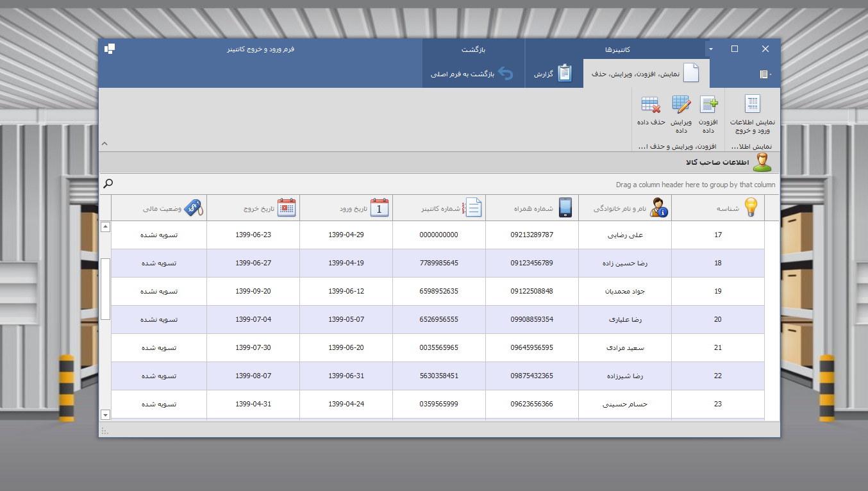Return to main form (بازگشت به فرم اصلی)
The height and width of the screenshot is (491, 868).
[x=472, y=74]
